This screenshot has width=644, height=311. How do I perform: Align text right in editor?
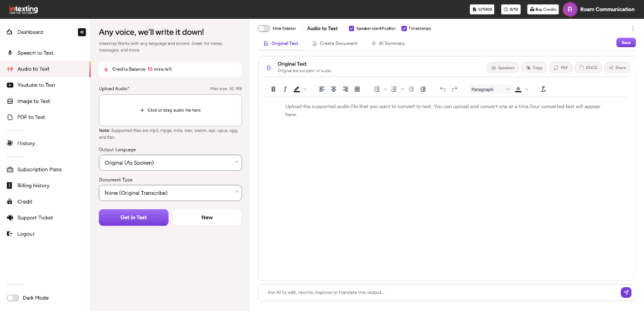[345, 89]
